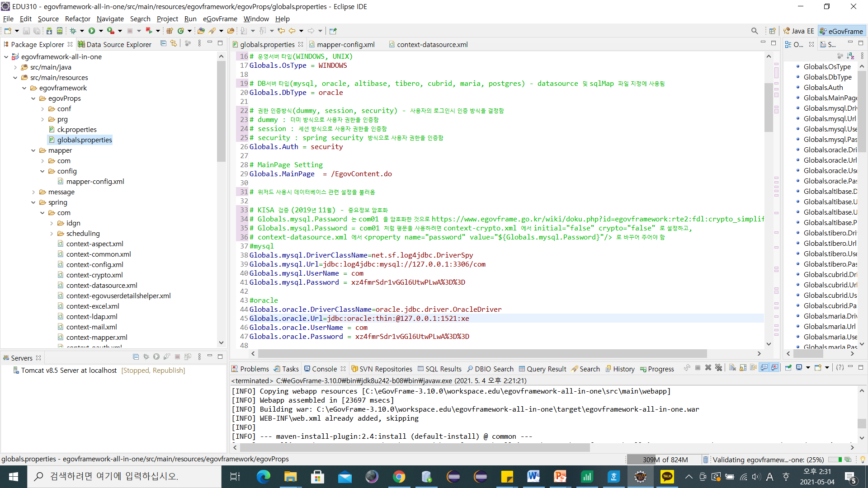Open the Run button dropdown arrow
Screen dimensions: 868x488
pyautogui.click(x=101, y=31)
